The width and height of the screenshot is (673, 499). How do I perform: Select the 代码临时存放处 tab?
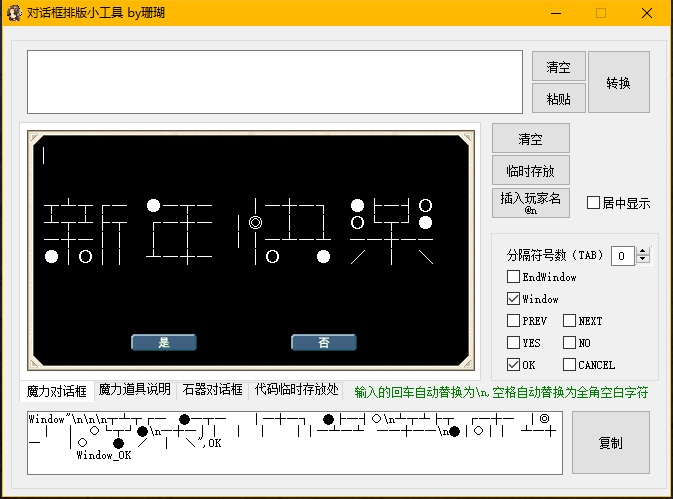tap(297, 390)
